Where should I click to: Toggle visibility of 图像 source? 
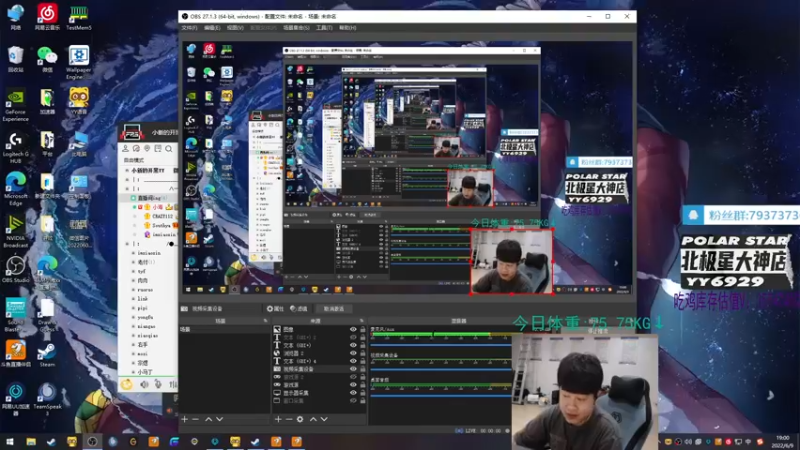(x=353, y=330)
